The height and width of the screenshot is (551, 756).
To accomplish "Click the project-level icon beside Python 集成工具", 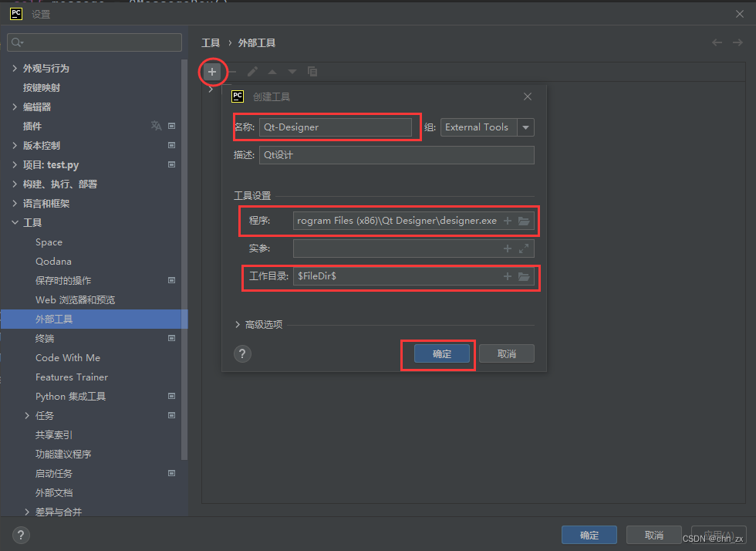I will click(x=171, y=396).
